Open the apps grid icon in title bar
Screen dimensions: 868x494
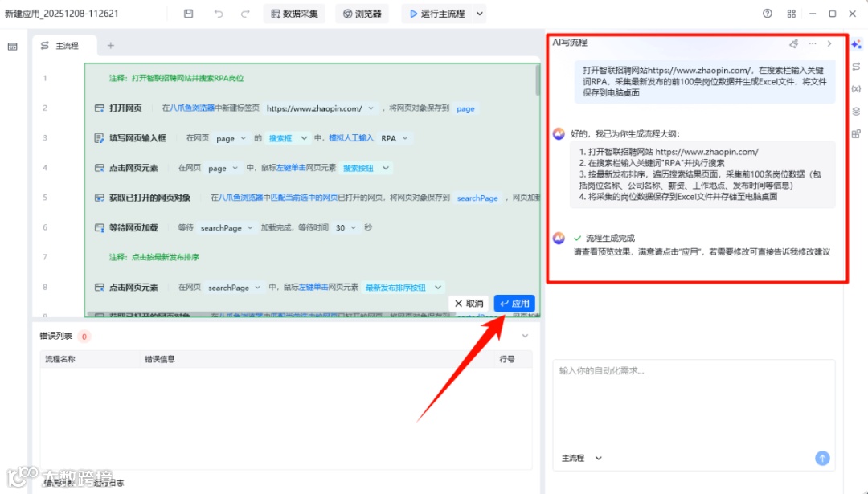click(791, 14)
